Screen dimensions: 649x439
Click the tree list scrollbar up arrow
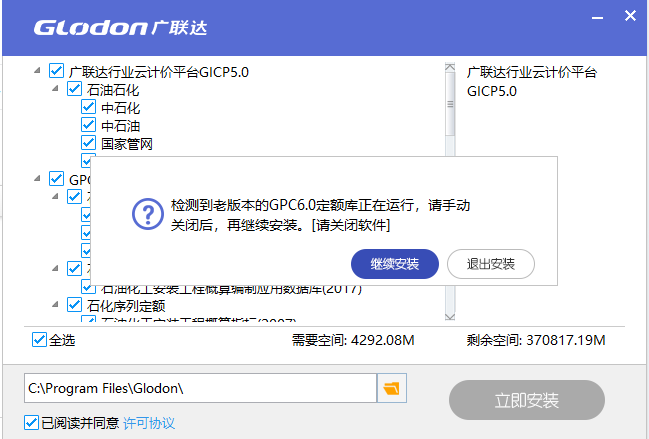click(450, 67)
